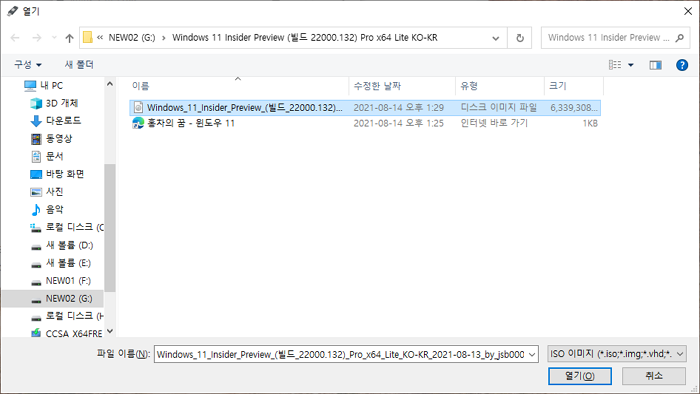Select NEW02 (G:) drive in sidebar
Image resolution: width=700 pixels, height=394 pixels.
point(53,299)
